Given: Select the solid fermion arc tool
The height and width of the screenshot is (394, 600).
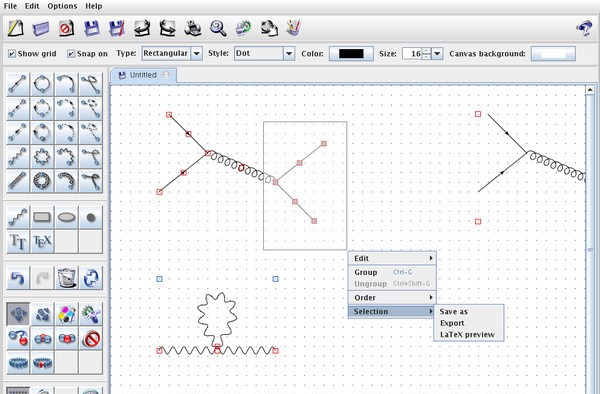Looking at the screenshot, I should (66, 84).
